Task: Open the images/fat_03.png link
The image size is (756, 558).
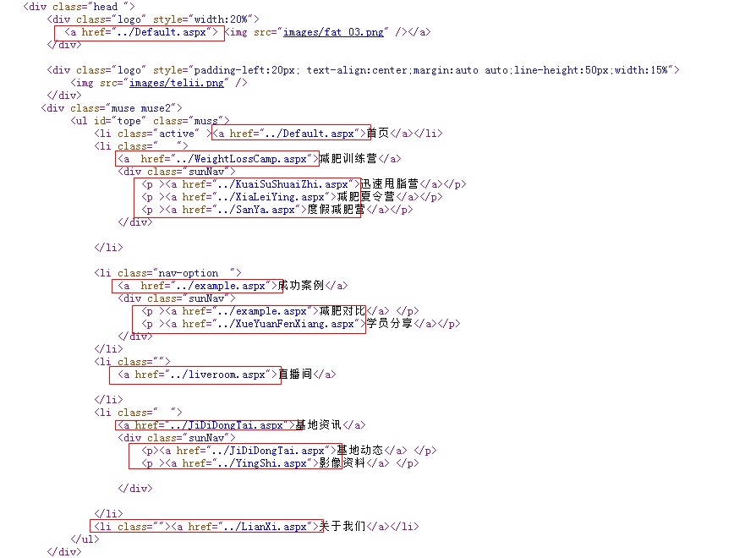Action: click(x=333, y=32)
